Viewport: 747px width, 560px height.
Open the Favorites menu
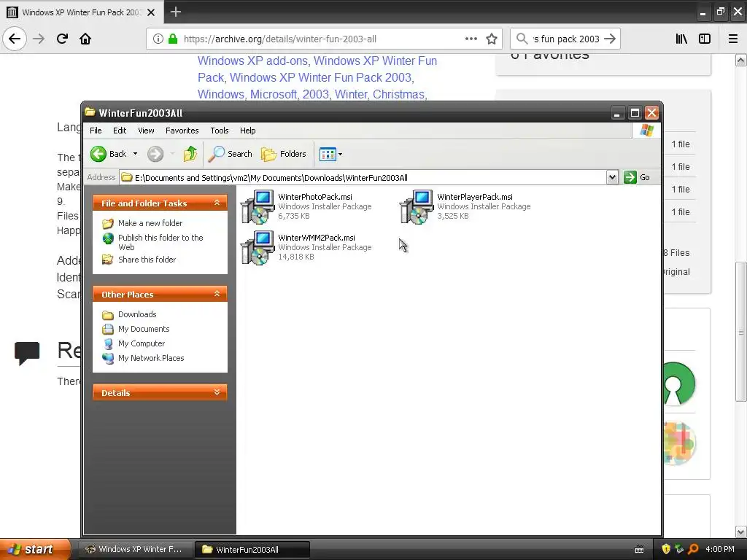point(182,131)
